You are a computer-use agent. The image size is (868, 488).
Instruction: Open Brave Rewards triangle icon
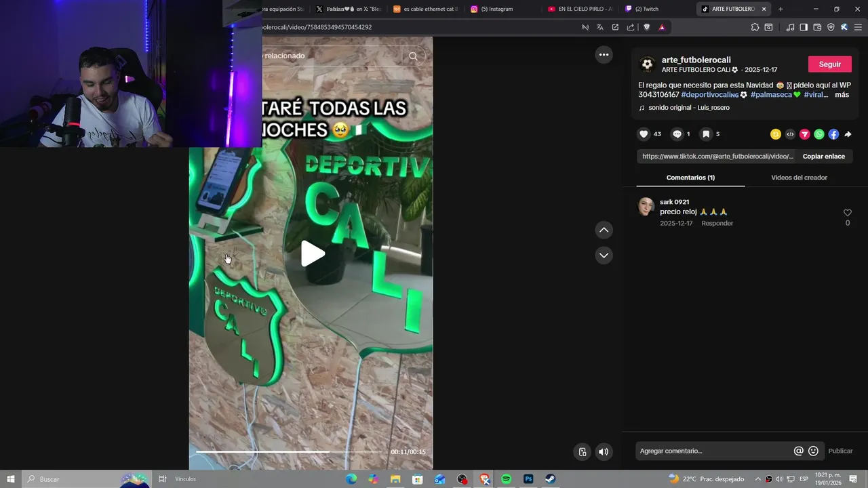(x=662, y=27)
